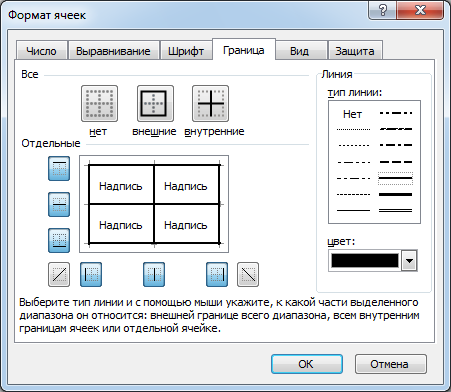
Task: Click the 'внутренние' label text
Action: (214, 131)
